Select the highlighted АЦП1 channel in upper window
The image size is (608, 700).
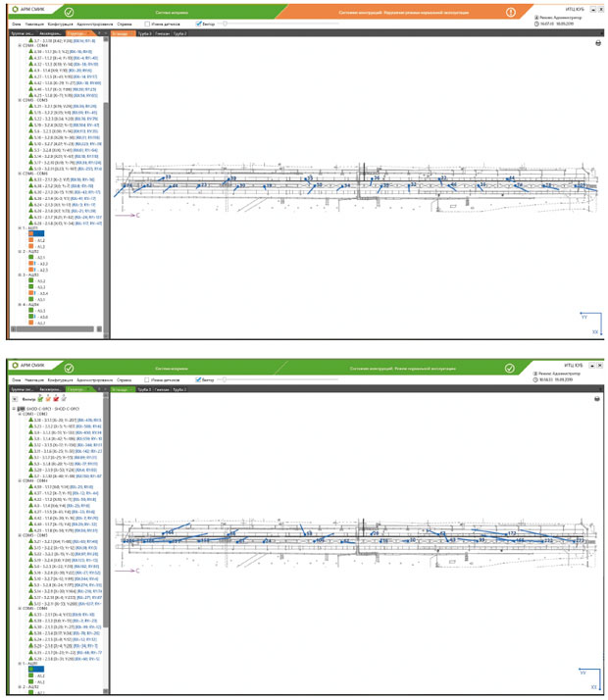(36, 233)
